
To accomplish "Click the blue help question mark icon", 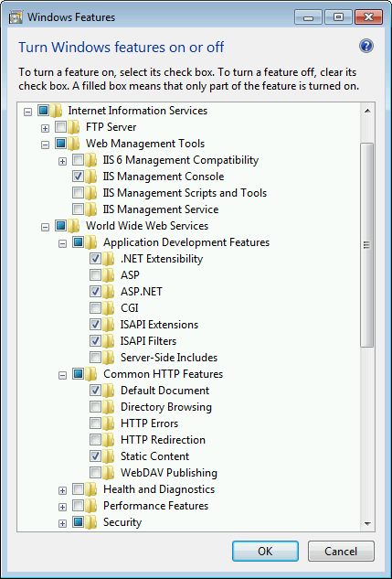I will pos(366,46).
